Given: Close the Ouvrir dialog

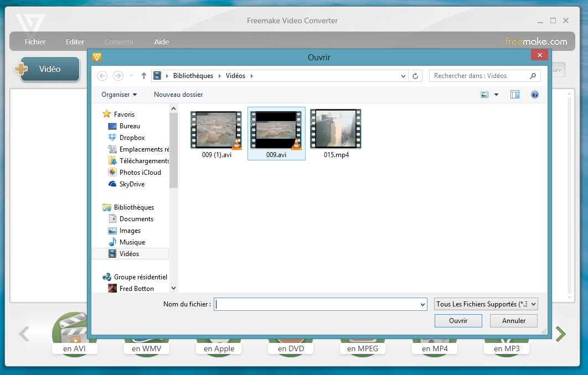Looking at the screenshot, I should [540, 55].
